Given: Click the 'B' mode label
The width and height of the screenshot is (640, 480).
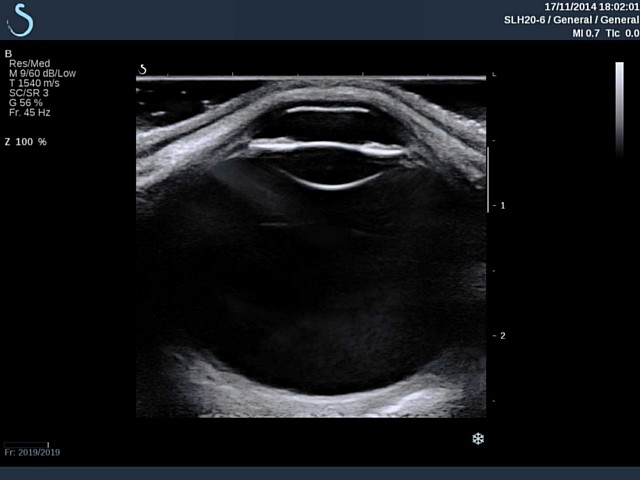Looking at the screenshot, I should pyautogui.click(x=8, y=54).
